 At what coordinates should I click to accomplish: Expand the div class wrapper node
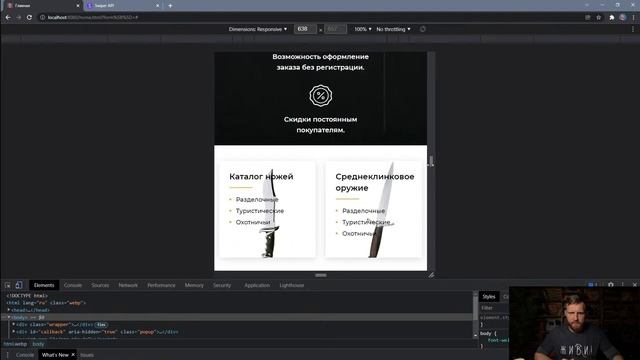coord(13,324)
